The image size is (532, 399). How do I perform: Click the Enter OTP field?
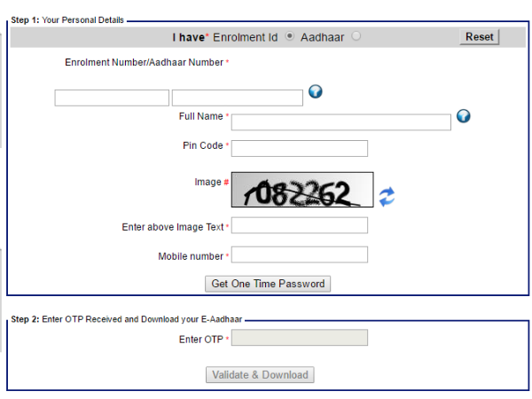[x=299, y=338]
